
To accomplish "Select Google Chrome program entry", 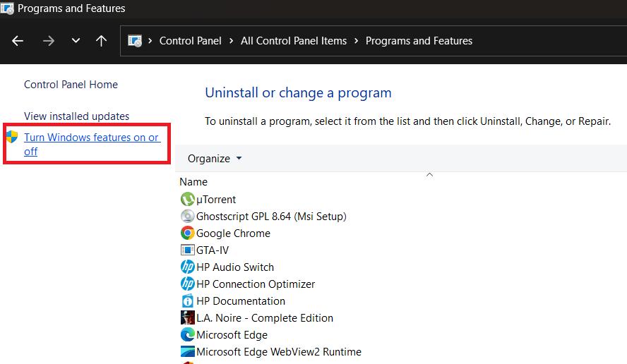I will point(233,233).
